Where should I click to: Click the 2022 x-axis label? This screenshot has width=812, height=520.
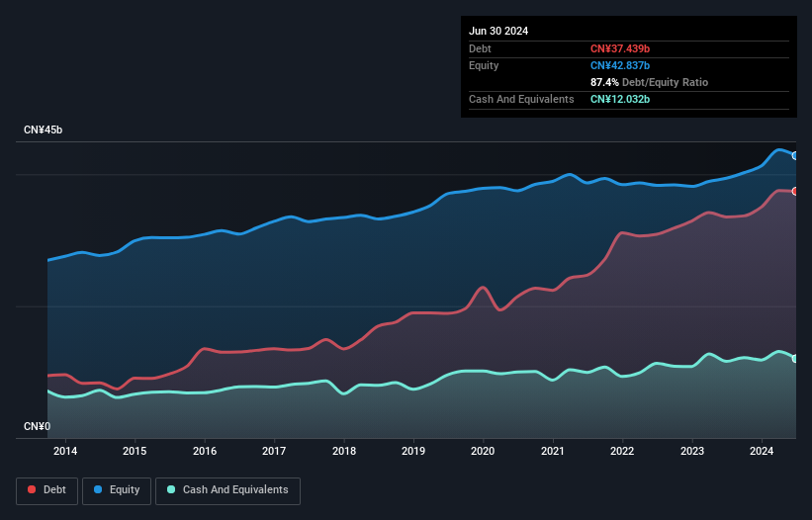click(622, 451)
